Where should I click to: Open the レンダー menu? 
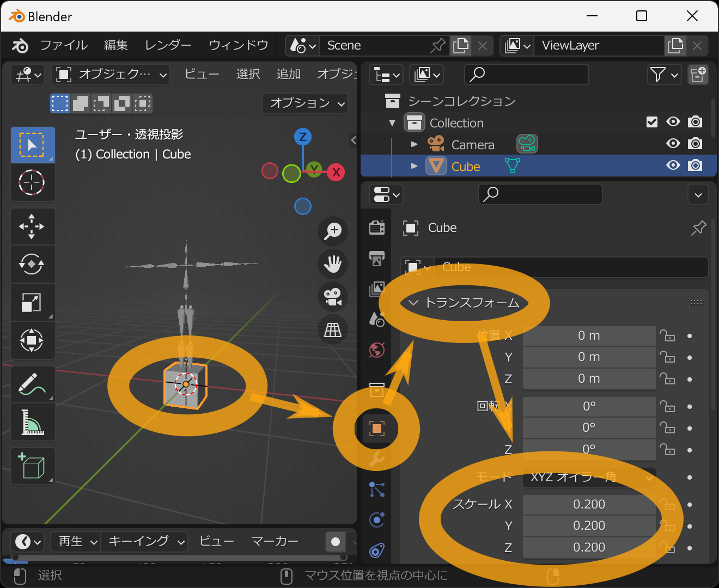168,46
